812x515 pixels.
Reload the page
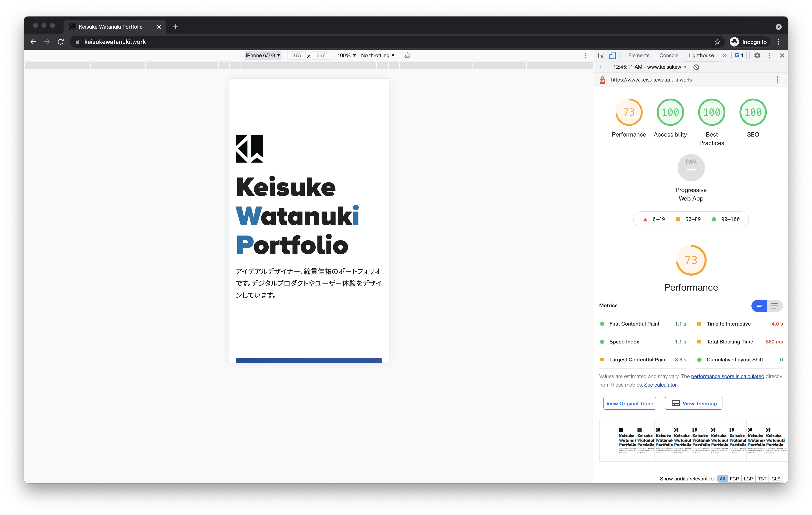[61, 42]
